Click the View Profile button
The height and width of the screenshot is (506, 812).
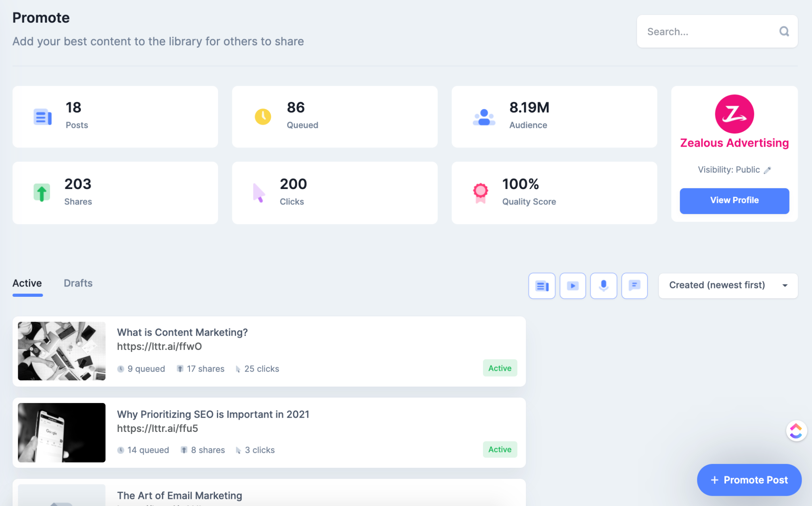[734, 200]
